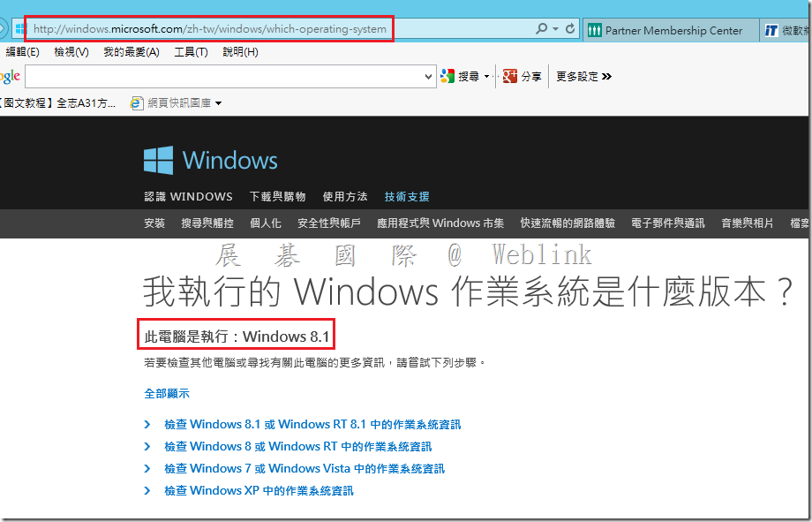Expand the 網頁快訊圖庫 dropdown arrow
The height and width of the screenshot is (522, 812).
pos(219,103)
